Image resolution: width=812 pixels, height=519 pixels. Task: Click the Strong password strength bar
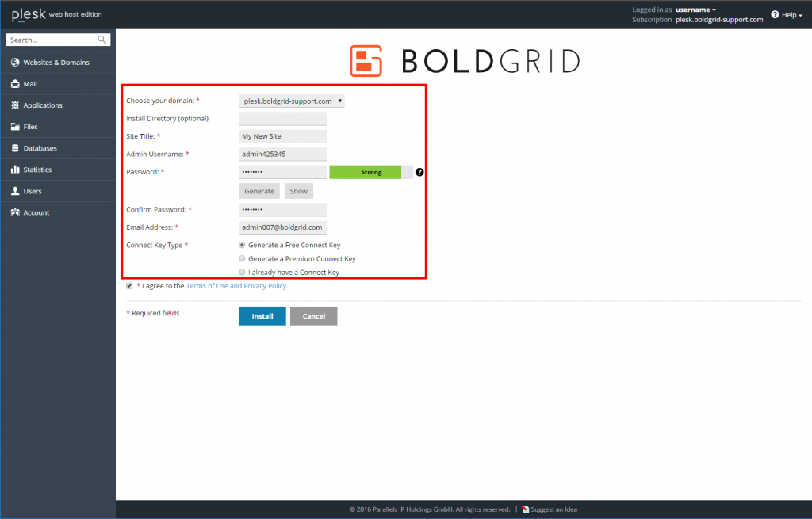(371, 172)
